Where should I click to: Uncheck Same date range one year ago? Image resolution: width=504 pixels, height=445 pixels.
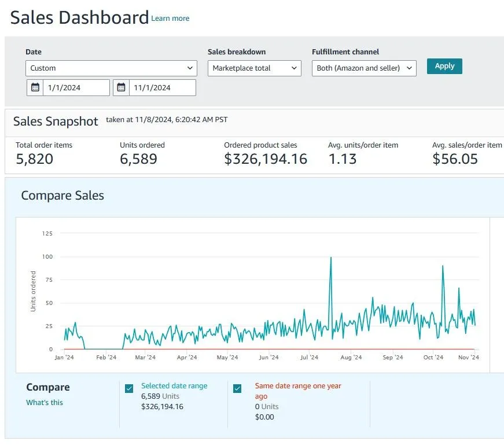(x=237, y=388)
